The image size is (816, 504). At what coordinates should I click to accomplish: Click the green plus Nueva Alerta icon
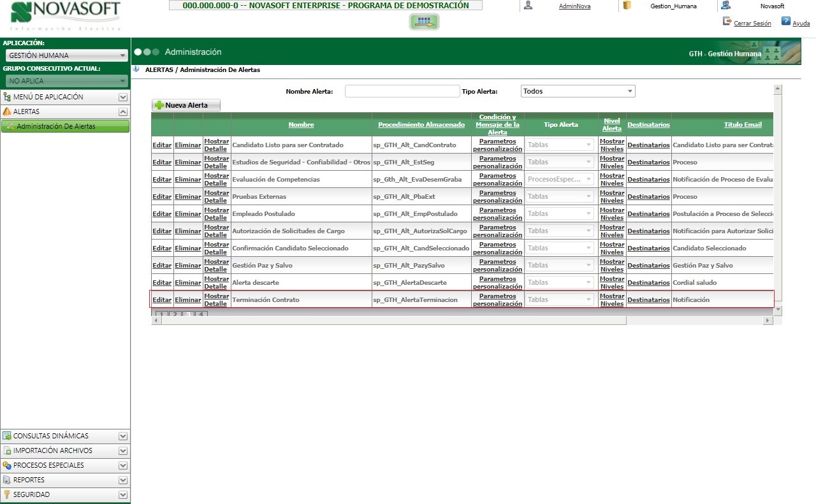[159, 105]
